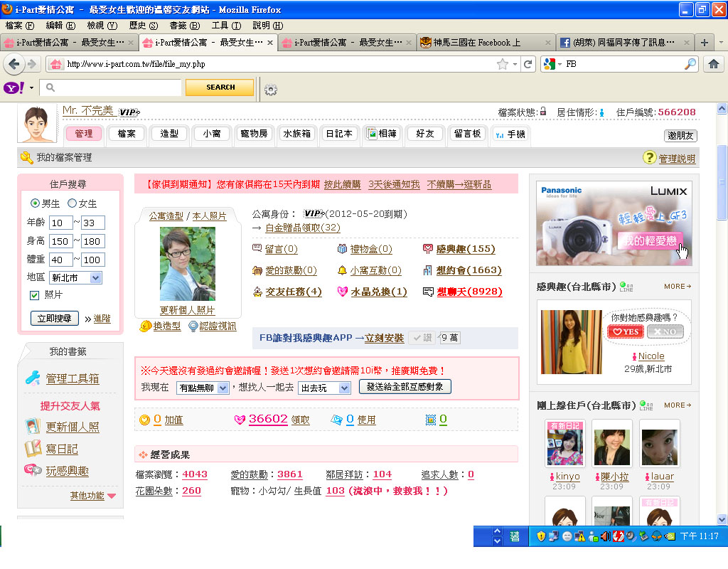Screen dimensions: 728x569
Task: Click the minimum age input field
Action: [x=60, y=223]
